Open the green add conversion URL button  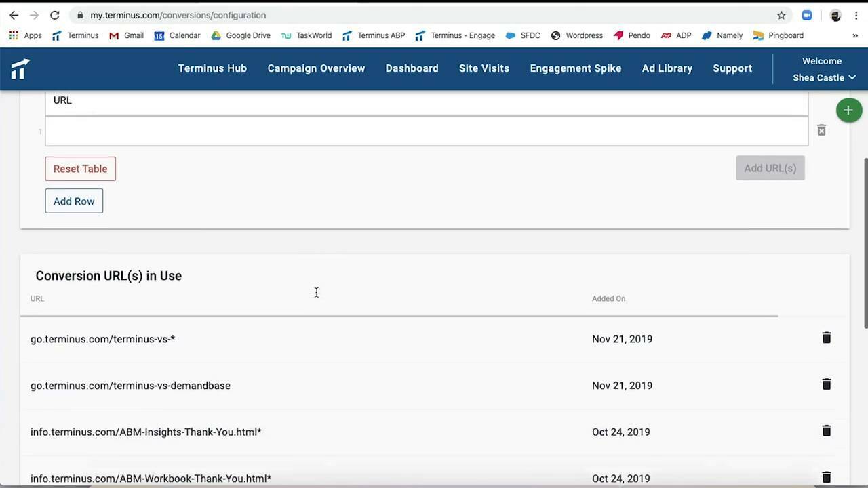click(848, 110)
